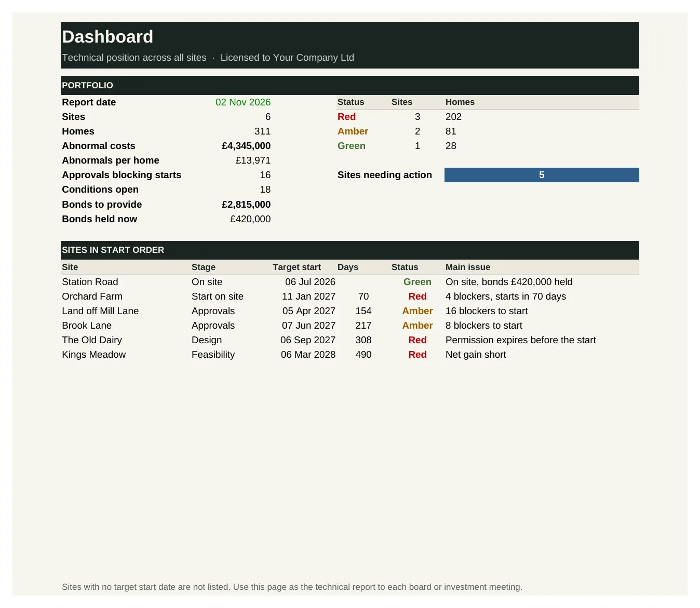Screen dimensions: 700x608
Task: Click the Abnormal costs value £4,345,000
Action: click(246, 146)
